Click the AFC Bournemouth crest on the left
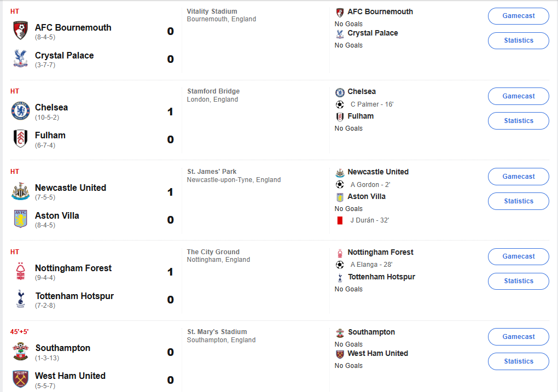 pos(21,31)
